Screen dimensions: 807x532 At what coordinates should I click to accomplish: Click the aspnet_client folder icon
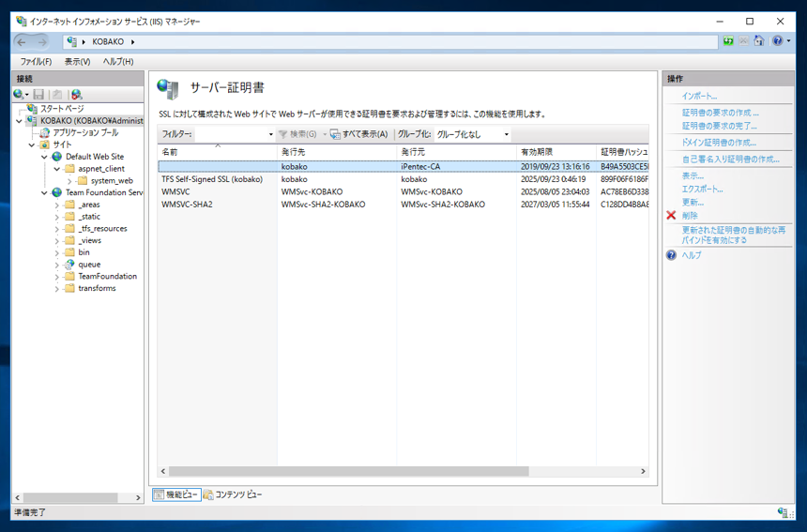pyautogui.click(x=70, y=169)
